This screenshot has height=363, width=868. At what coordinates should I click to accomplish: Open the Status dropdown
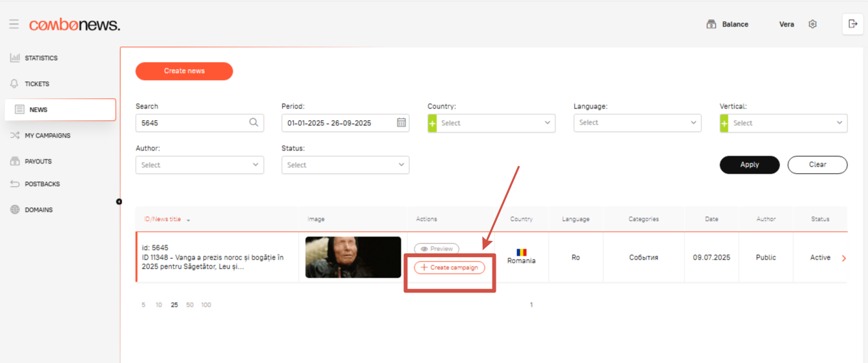point(345,165)
